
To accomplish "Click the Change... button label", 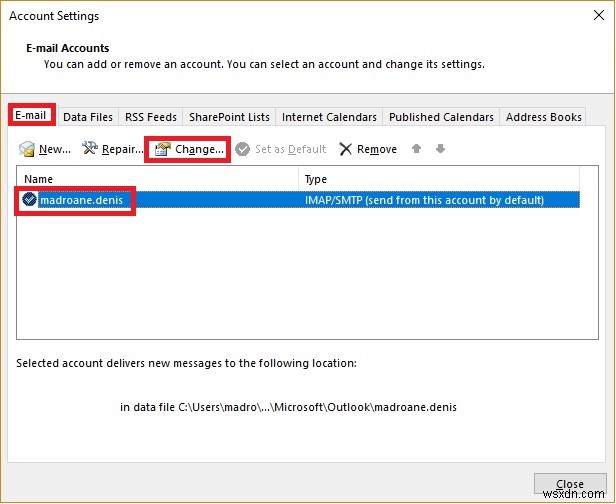I will coord(200,149).
